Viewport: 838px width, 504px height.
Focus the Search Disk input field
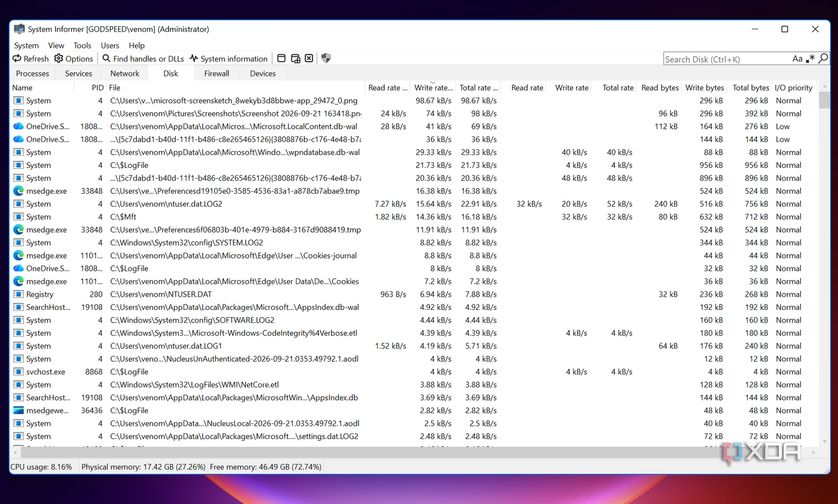(726, 59)
